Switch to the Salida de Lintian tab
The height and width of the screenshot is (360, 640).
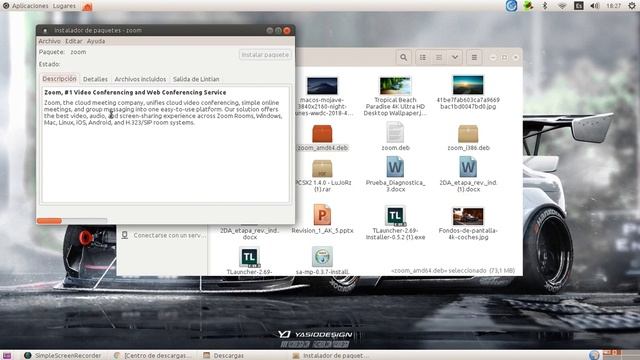(196, 79)
